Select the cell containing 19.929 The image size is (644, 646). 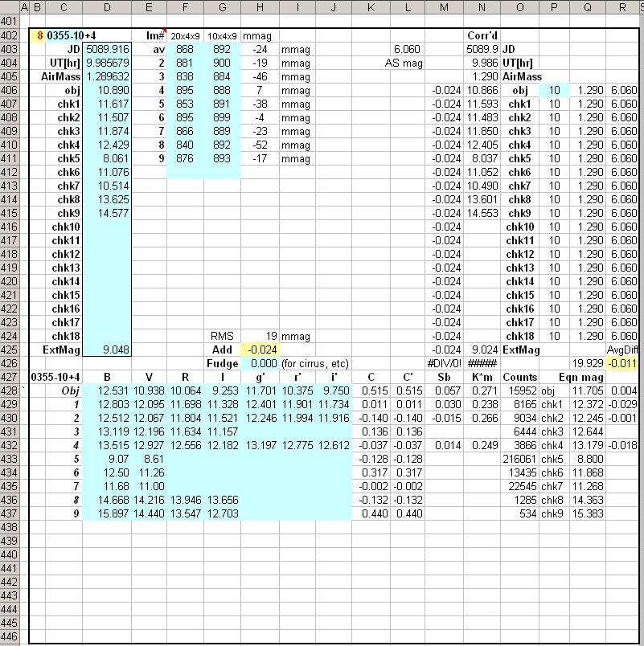[588, 363]
